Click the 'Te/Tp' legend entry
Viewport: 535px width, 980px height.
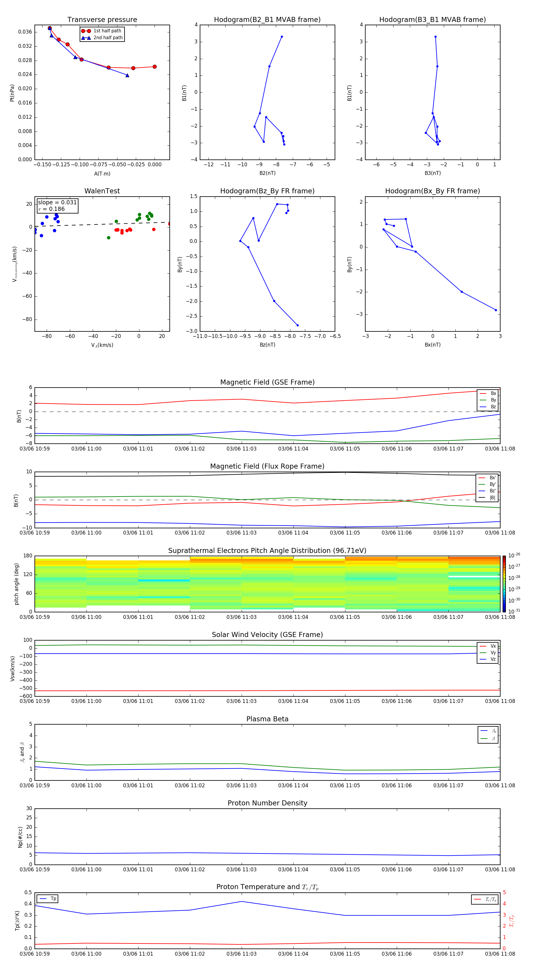point(485,899)
